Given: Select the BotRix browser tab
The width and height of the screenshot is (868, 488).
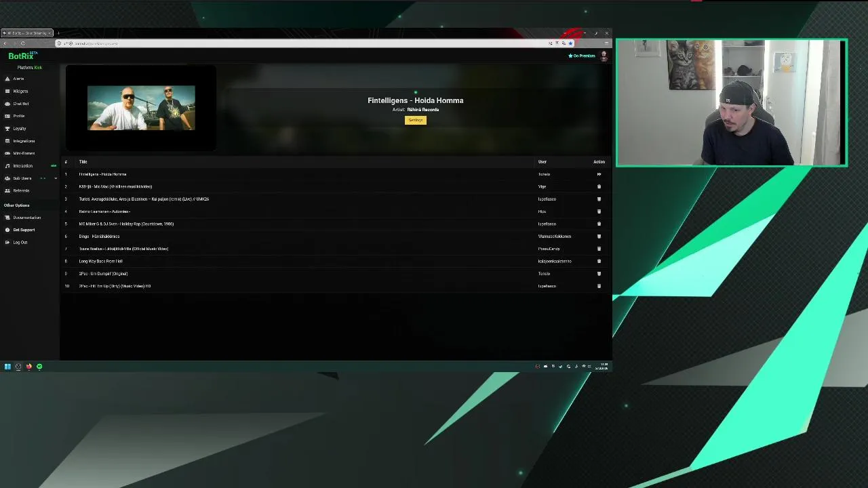Looking at the screenshot, I should point(27,33).
